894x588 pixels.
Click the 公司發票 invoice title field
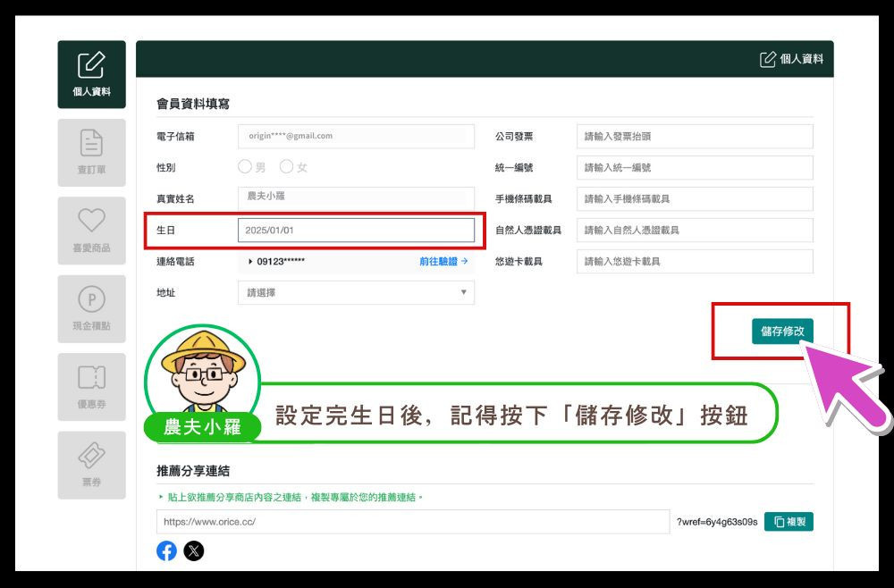coord(695,136)
